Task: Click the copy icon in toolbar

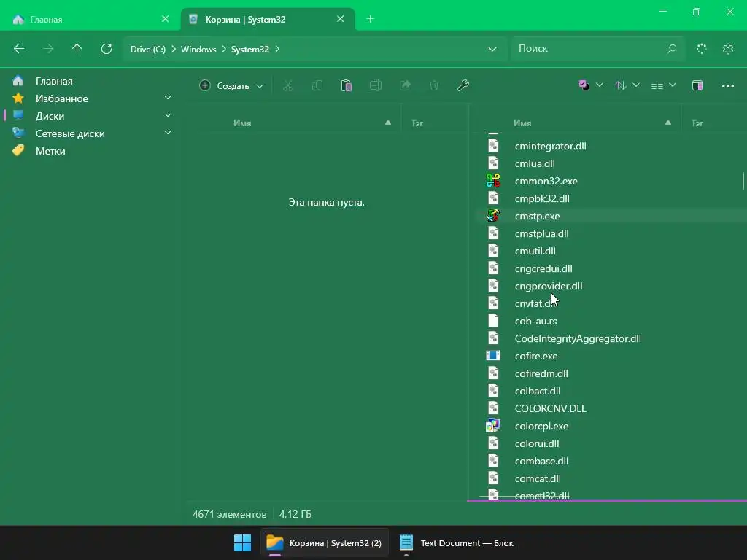Action: [317, 86]
